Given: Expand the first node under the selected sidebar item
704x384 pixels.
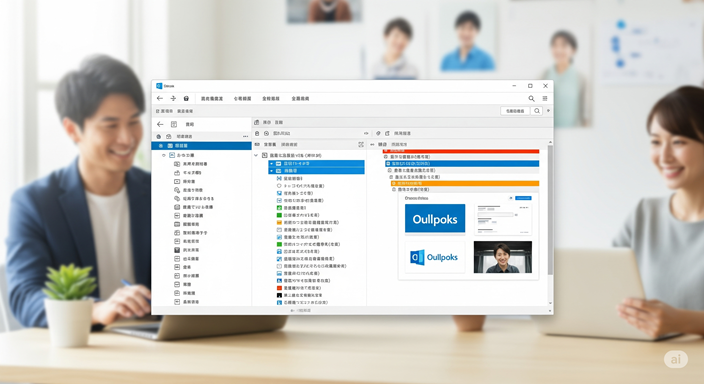Looking at the screenshot, I should pyautogui.click(x=164, y=155).
